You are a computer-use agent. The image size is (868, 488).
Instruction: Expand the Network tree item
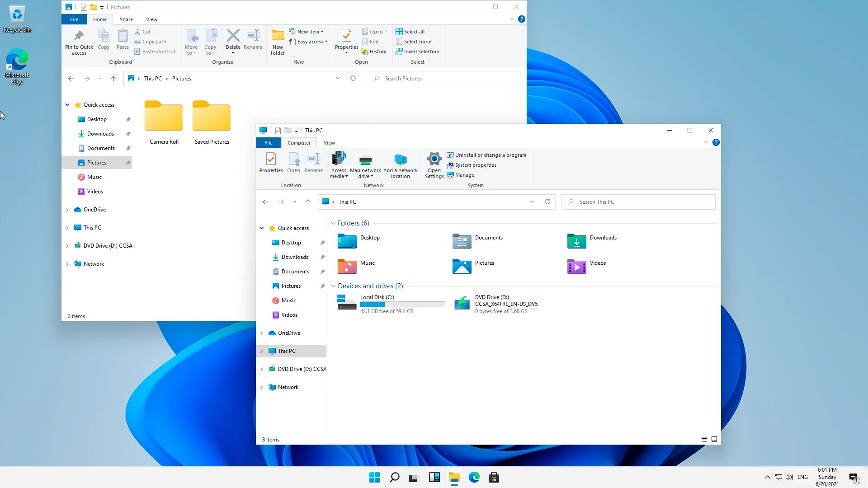point(261,387)
